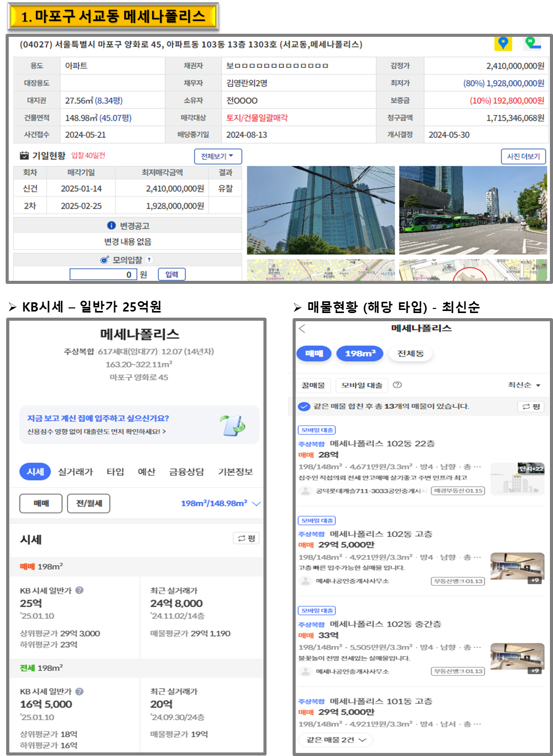The height and width of the screenshot is (756, 553).
Task: Open the blue map pin location icon
Action: [503, 43]
